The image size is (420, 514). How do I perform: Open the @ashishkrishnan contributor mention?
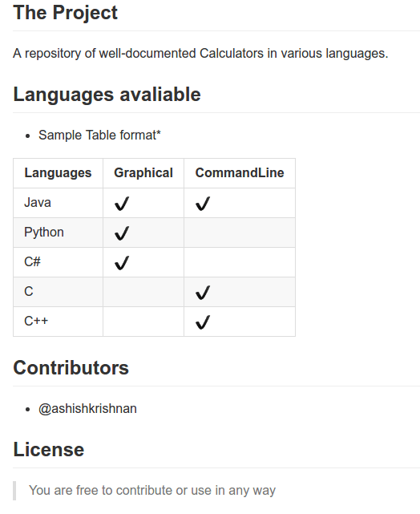click(87, 409)
